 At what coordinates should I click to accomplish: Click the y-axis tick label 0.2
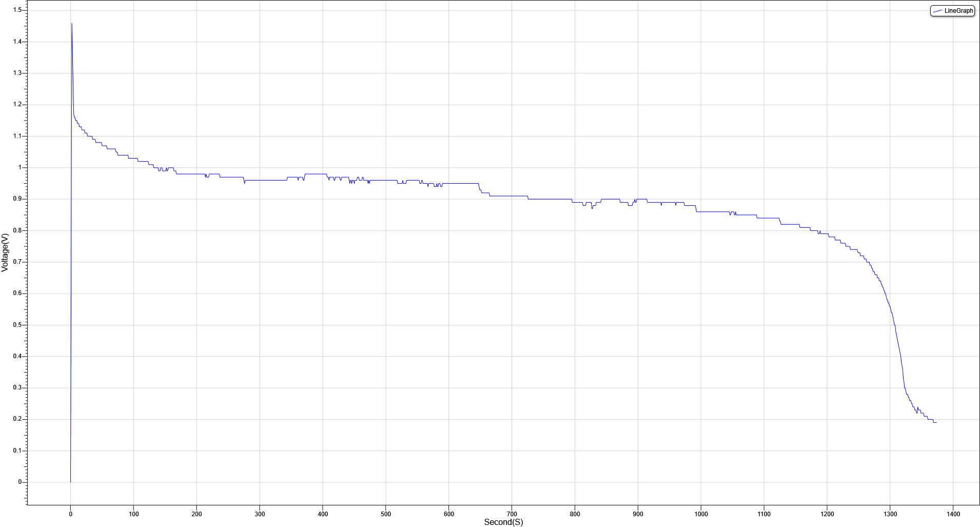point(17,419)
